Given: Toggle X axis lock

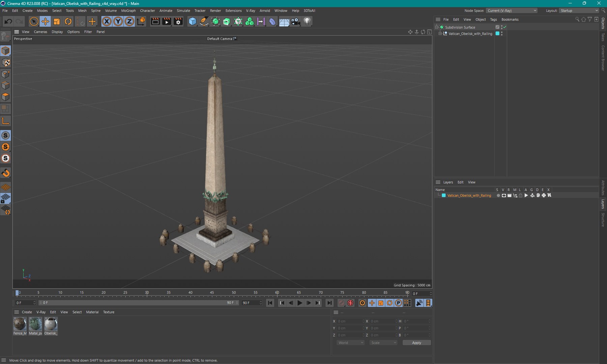Looking at the screenshot, I should pos(107,22).
